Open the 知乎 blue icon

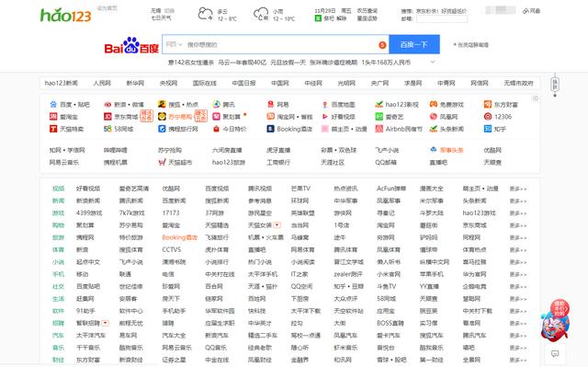[488, 129]
